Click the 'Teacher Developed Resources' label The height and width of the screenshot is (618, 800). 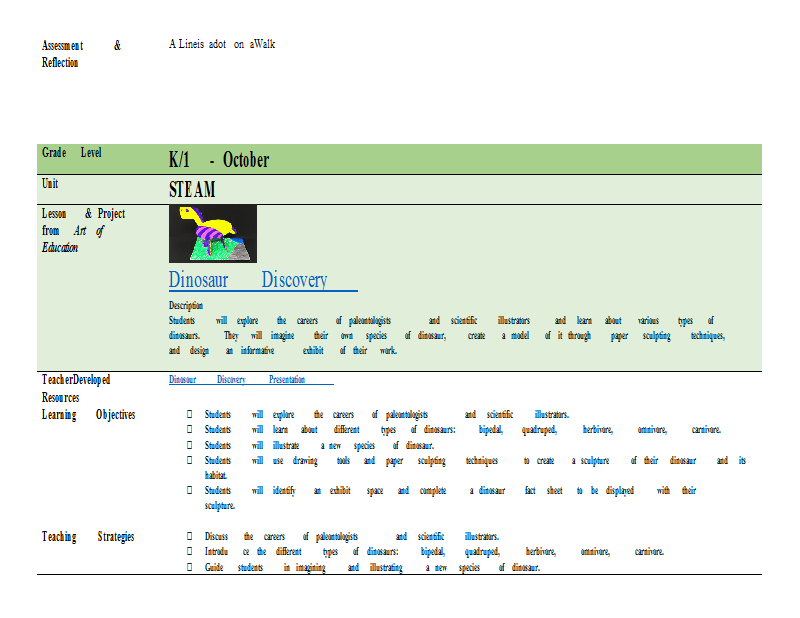[x=76, y=388]
